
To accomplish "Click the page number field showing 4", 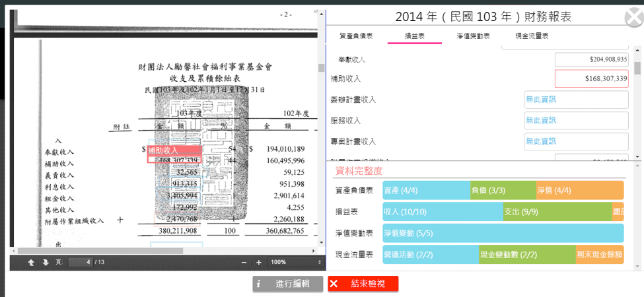I will pos(81,262).
